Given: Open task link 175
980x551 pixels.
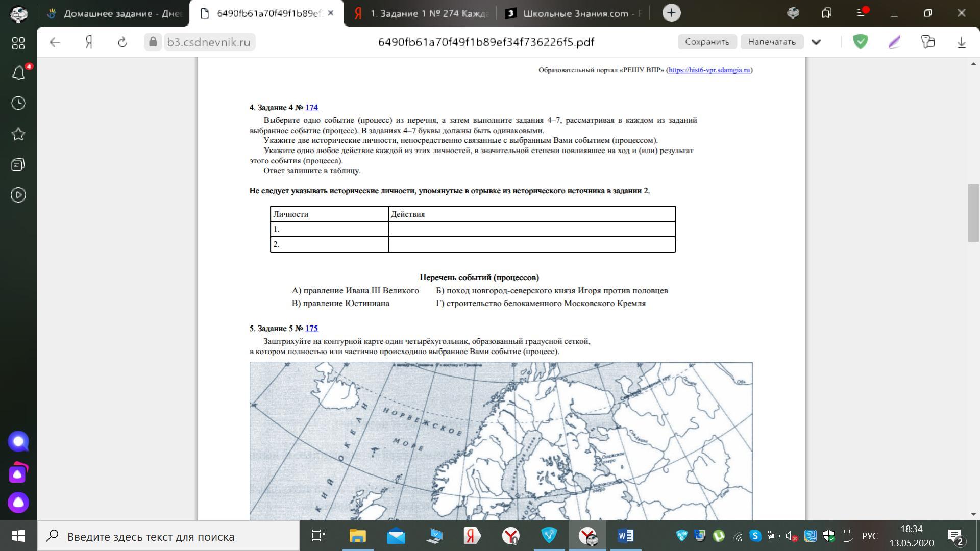Looking at the screenshot, I should pyautogui.click(x=311, y=329).
